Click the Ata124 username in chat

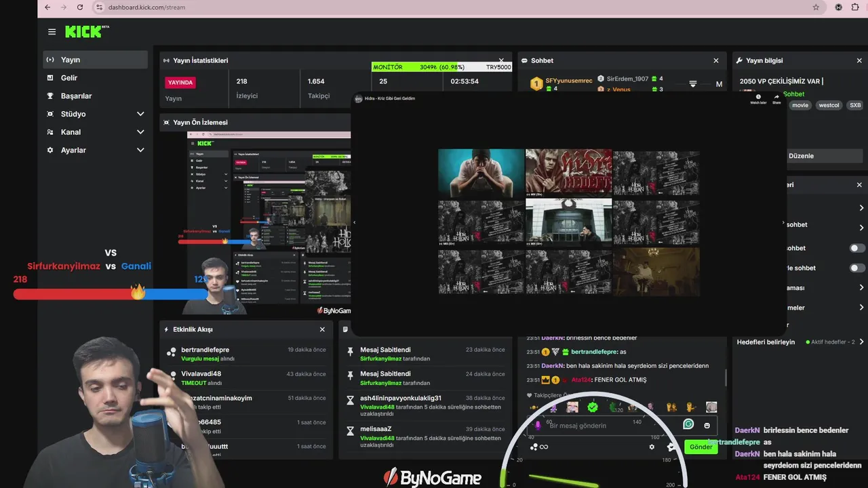pos(581,380)
